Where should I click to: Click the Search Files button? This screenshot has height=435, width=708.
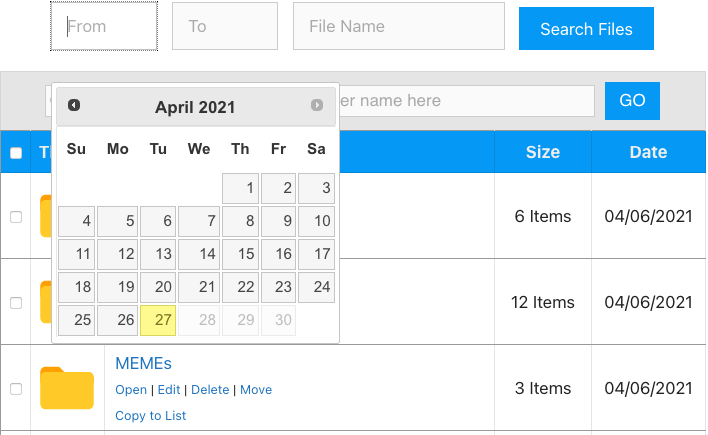586,28
